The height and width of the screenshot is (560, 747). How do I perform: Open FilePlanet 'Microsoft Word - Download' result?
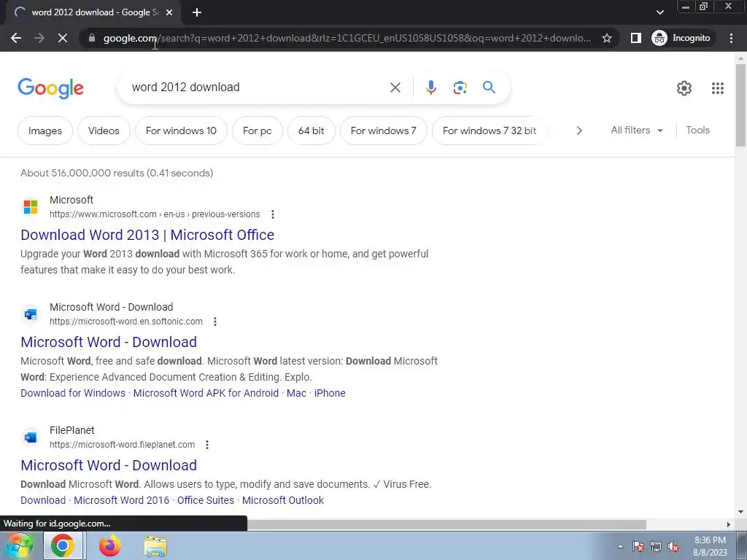[x=109, y=465]
